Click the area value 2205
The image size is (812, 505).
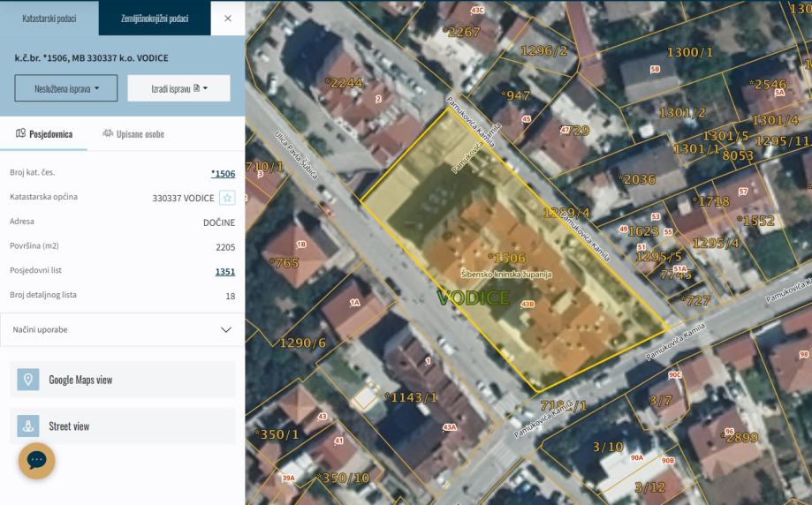click(x=225, y=247)
